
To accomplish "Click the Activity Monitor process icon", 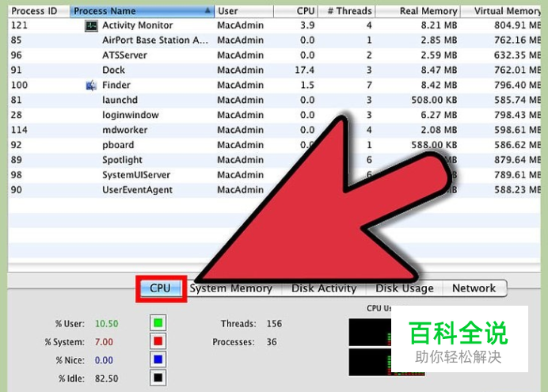I will coord(91,25).
